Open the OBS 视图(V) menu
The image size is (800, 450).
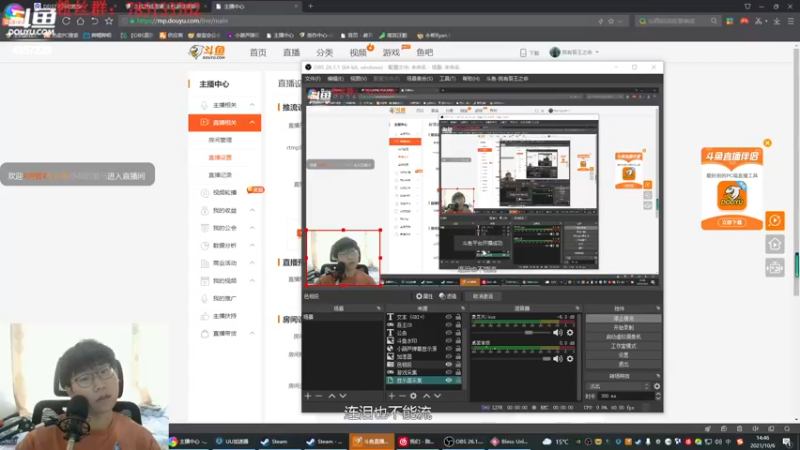tap(358, 79)
